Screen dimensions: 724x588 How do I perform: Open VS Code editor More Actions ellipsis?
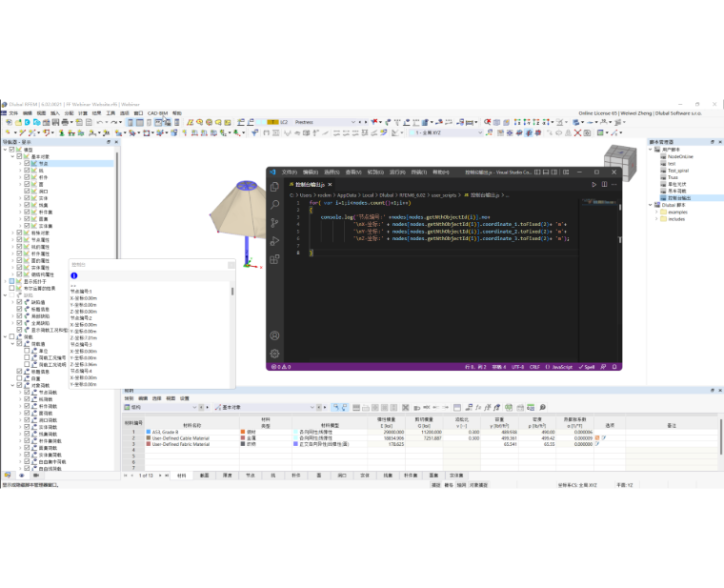613,184
